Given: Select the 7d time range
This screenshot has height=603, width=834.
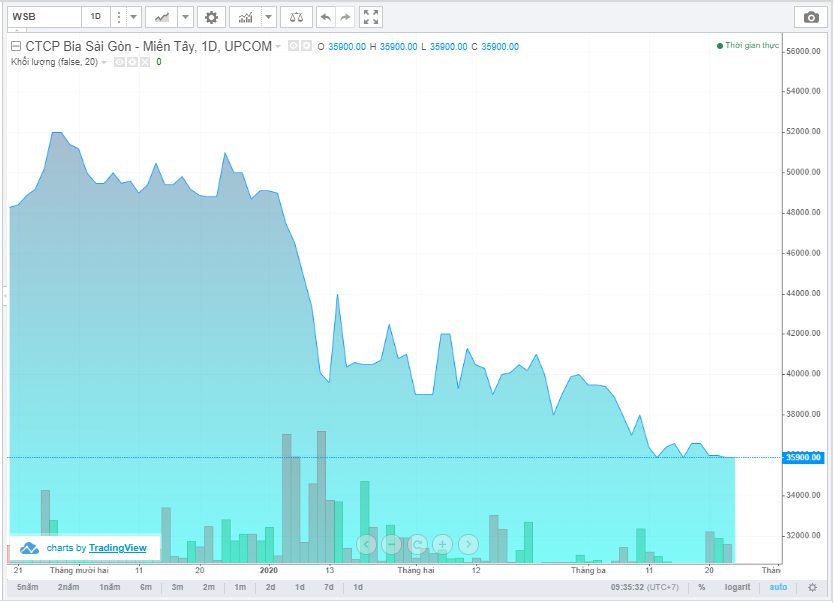Looking at the screenshot, I should 329,587.
